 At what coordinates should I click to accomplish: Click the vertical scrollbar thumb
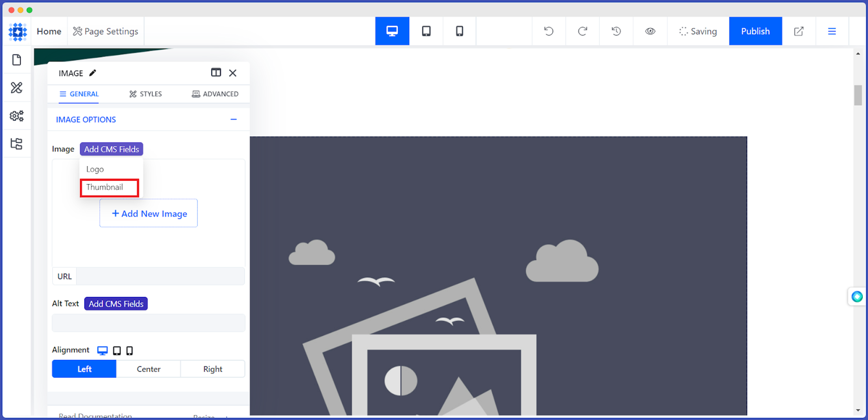(858, 95)
